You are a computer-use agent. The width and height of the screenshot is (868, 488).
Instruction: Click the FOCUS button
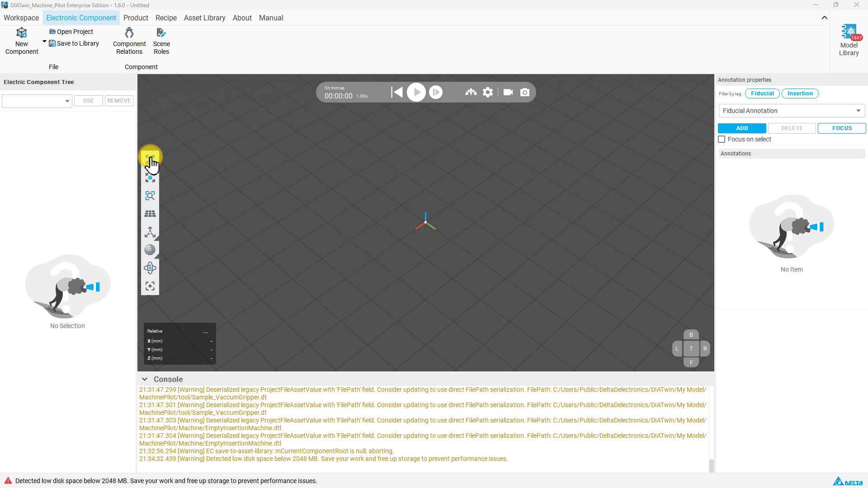point(842,128)
